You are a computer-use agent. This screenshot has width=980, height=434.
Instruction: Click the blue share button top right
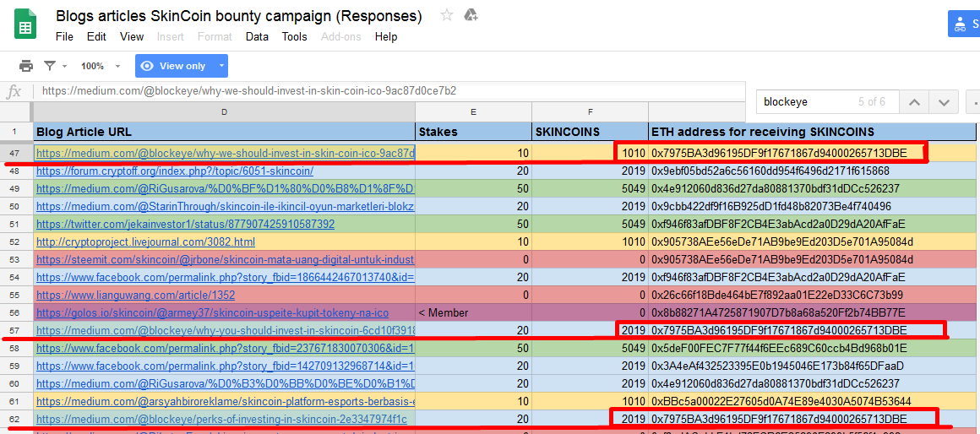[x=964, y=24]
